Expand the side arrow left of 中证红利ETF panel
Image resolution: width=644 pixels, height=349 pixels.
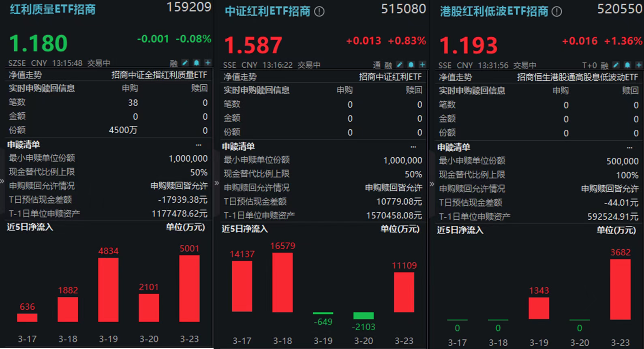click(x=216, y=183)
